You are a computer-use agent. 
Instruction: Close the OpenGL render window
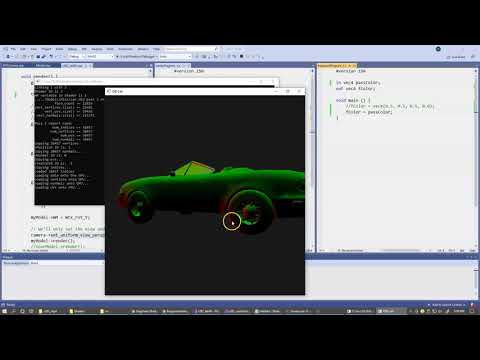pyautogui.click(x=299, y=91)
